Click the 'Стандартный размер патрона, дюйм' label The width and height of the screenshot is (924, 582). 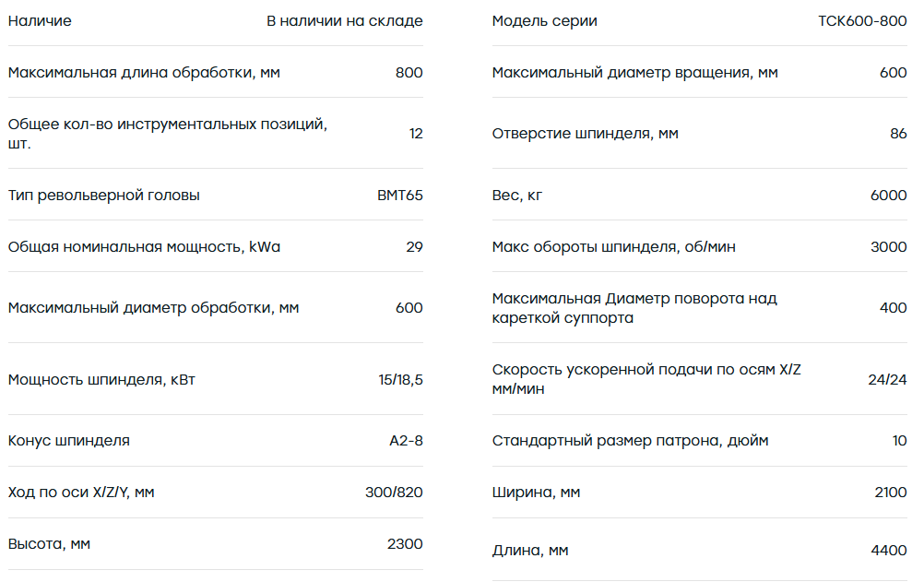[631, 441]
